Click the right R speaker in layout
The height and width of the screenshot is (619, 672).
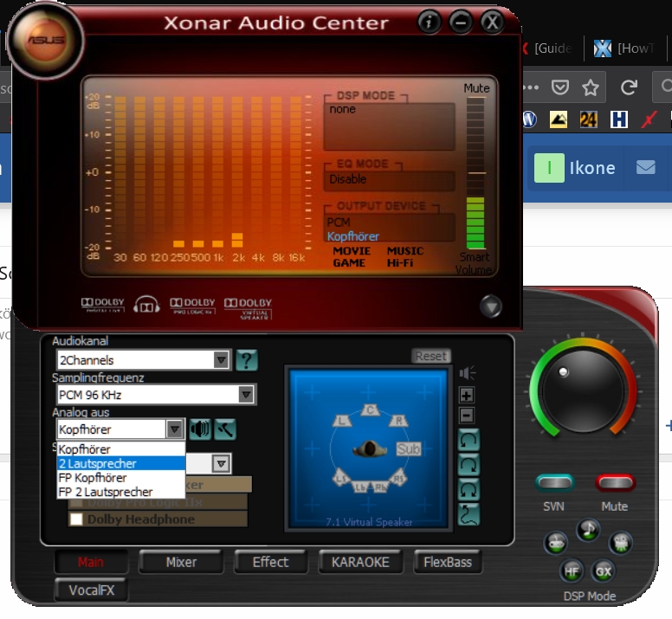point(398,421)
